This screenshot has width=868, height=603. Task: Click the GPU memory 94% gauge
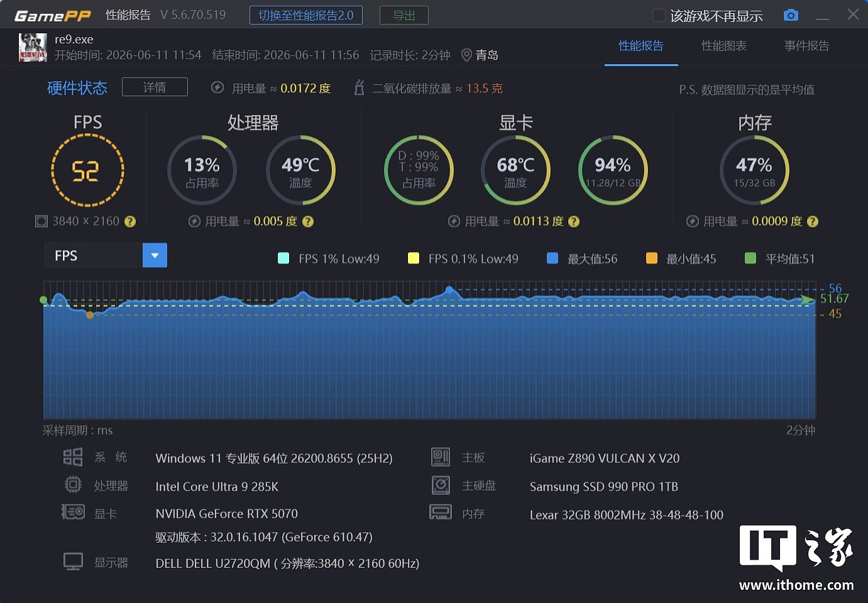click(613, 170)
